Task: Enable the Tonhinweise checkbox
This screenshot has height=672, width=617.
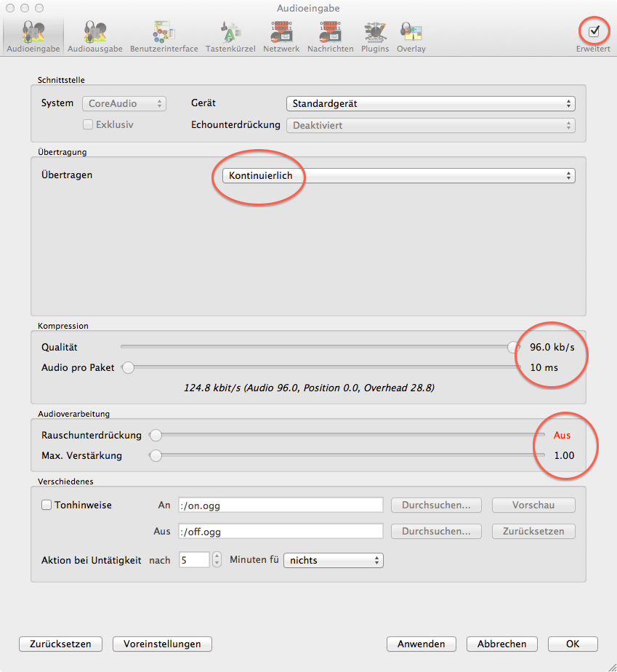Action: 47,505
